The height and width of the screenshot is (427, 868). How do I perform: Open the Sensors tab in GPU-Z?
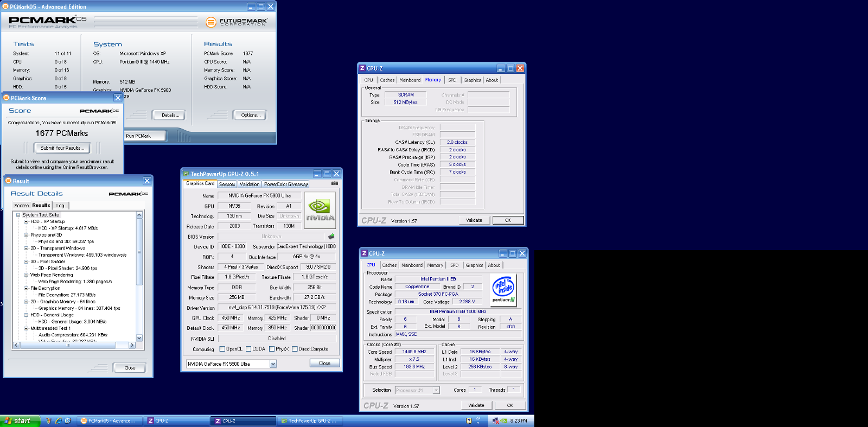(x=227, y=184)
